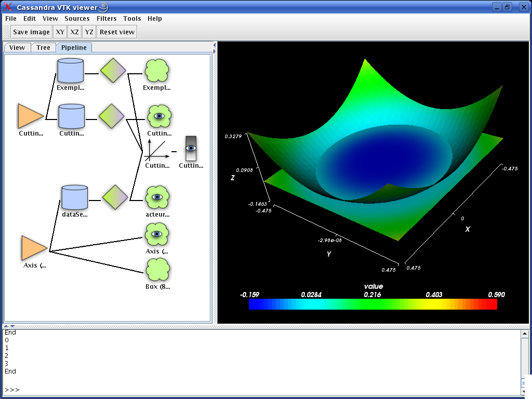The height and width of the screenshot is (399, 532).
Task: Click the blue dataSe dataset cylinder
Action: click(x=74, y=197)
